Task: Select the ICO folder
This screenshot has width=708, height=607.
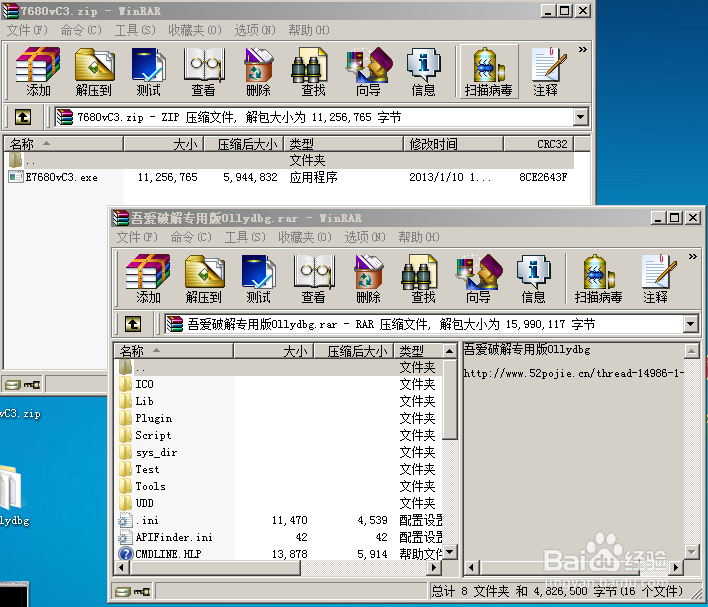Action: point(137,384)
